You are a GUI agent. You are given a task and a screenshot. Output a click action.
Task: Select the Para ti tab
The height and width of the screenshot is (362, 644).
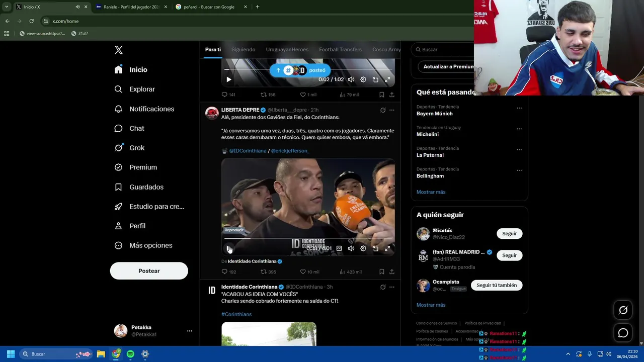[x=213, y=49]
